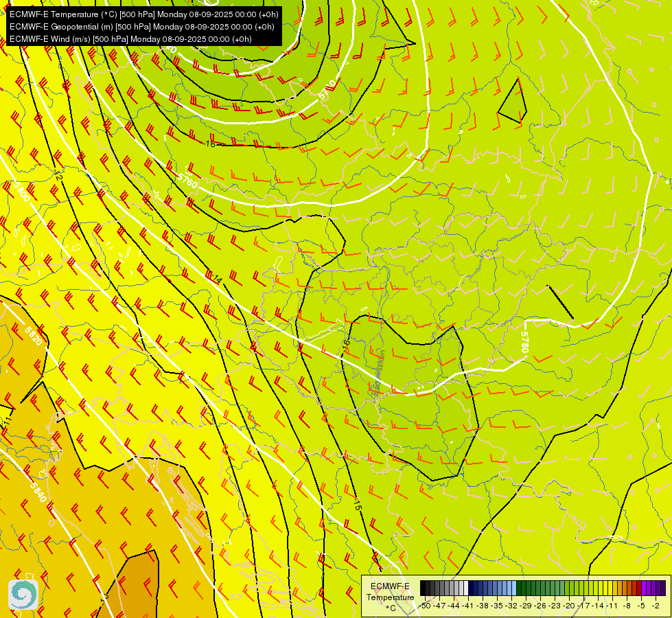Screen dimensions: 672x618
Task: Click the 5840 geopotential contour label
Action: [37, 492]
